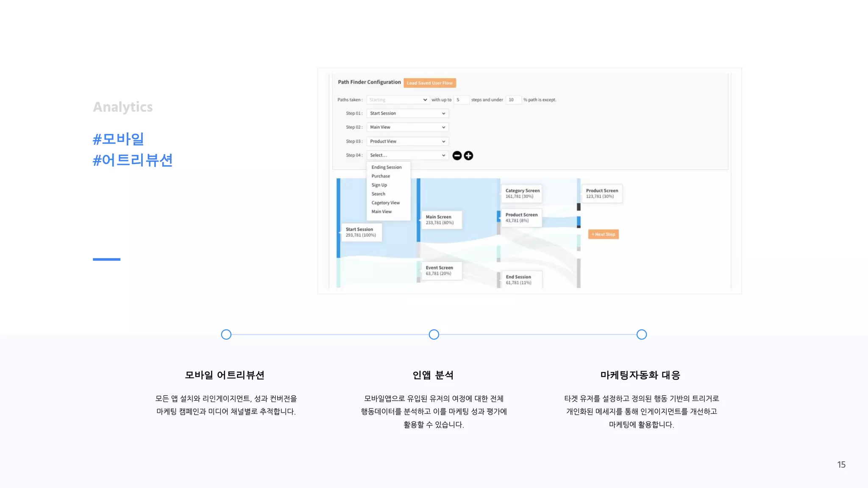The height and width of the screenshot is (488, 868).
Task: Click the page number 15
Action: tap(841, 465)
